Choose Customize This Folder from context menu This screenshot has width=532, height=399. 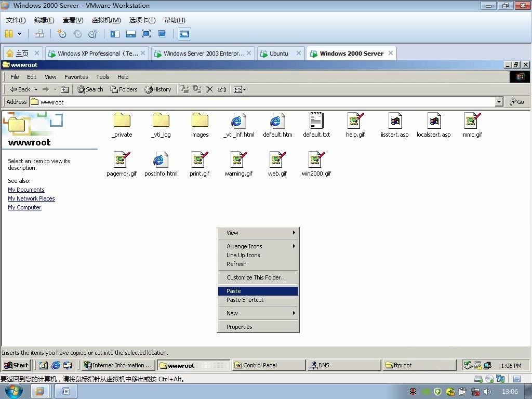258,277
